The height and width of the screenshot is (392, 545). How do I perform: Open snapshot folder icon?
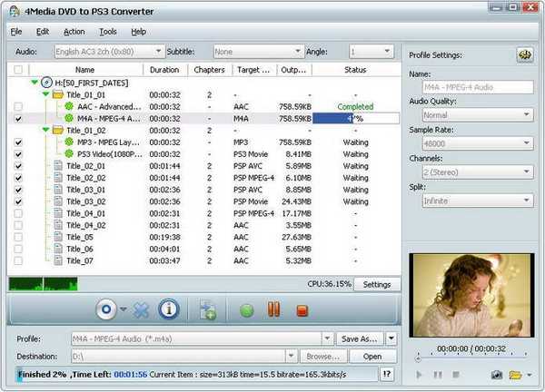(515, 375)
